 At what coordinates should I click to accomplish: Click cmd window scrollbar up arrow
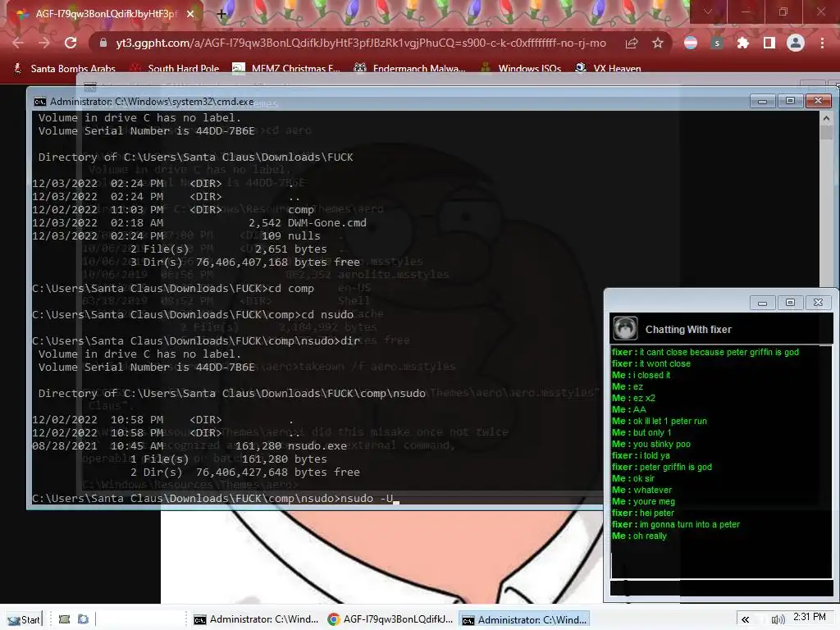pos(826,118)
